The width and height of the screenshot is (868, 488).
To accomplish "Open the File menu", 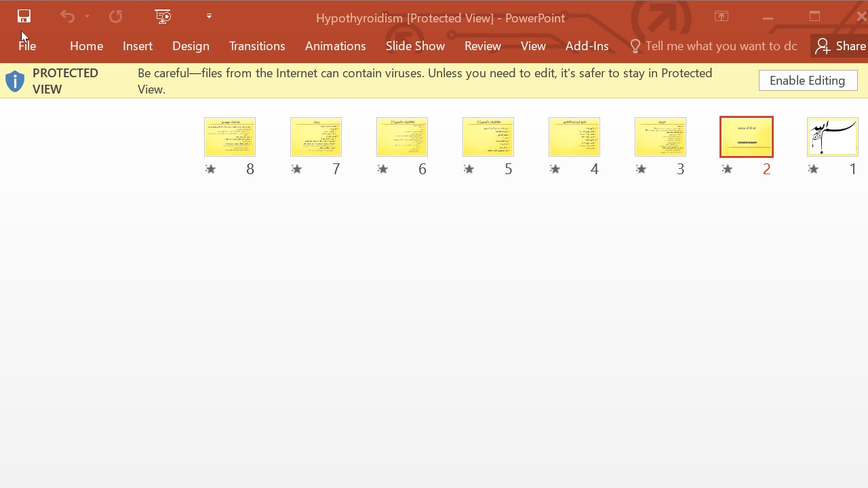I will pyautogui.click(x=27, y=46).
